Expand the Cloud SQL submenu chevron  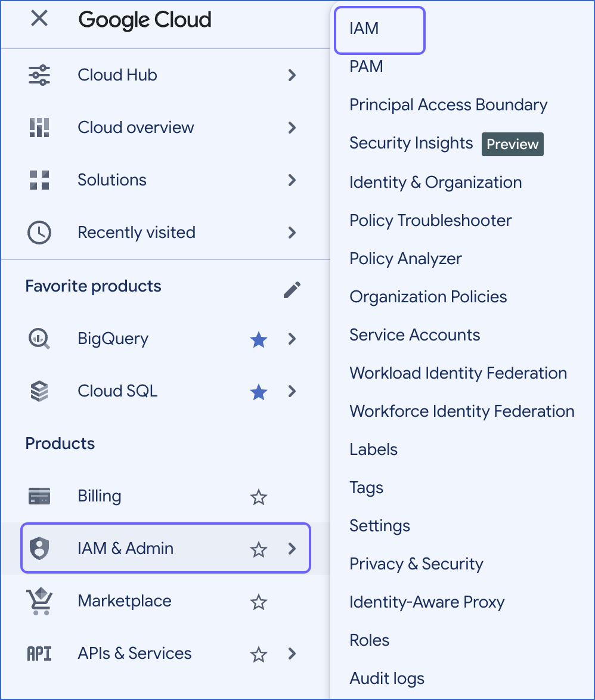292,391
